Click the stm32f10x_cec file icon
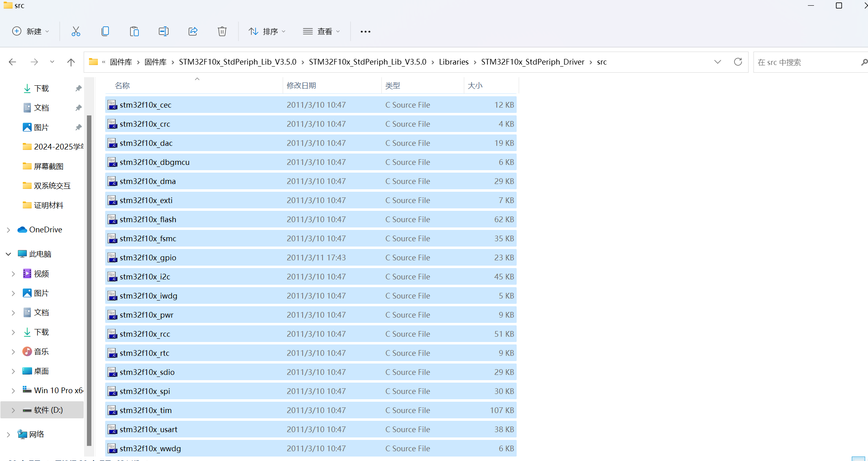This screenshot has width=868, height=461. click(113, 105)
